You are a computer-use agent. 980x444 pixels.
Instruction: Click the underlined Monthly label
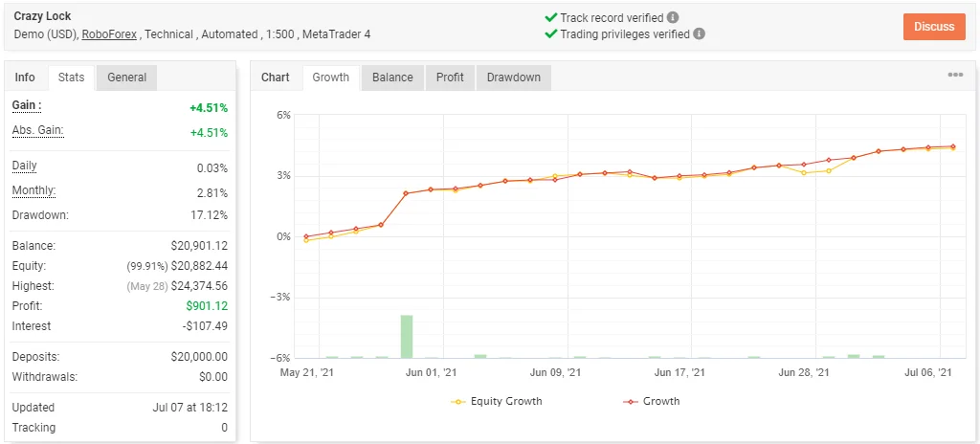click(x=33, y=190)
